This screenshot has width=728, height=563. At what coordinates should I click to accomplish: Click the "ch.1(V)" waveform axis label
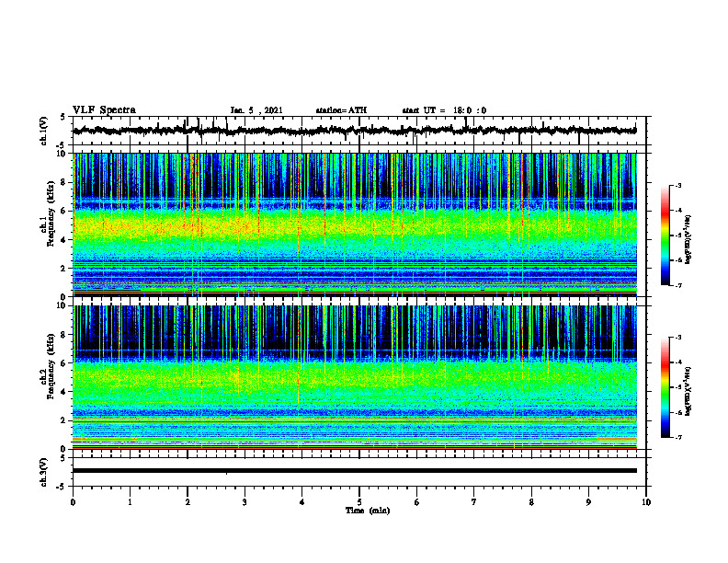click(x=44, y=131)
